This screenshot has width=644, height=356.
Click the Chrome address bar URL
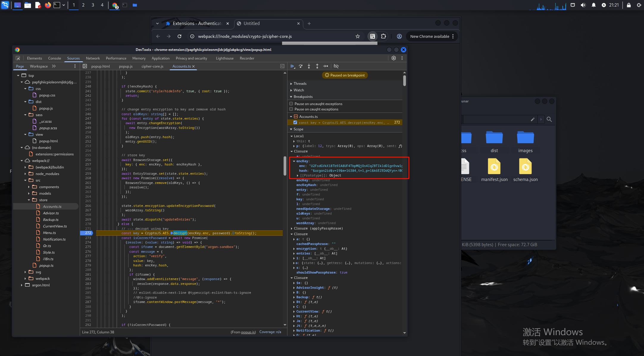tap(245, 36)
